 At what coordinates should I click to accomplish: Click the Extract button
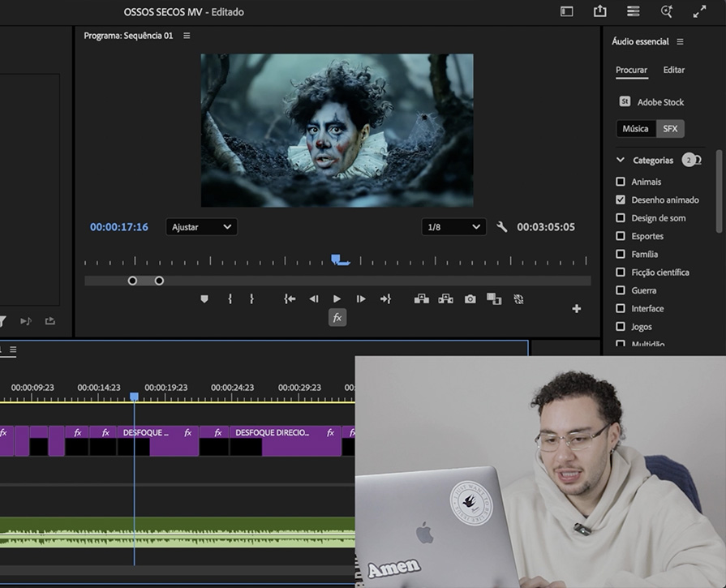[445, 299]
